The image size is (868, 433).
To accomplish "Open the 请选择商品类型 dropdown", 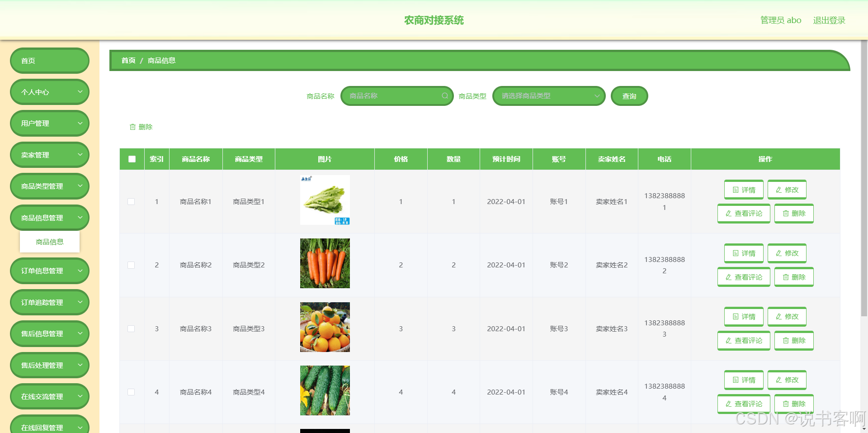I will pyautogui.click(x=549, y=96).
